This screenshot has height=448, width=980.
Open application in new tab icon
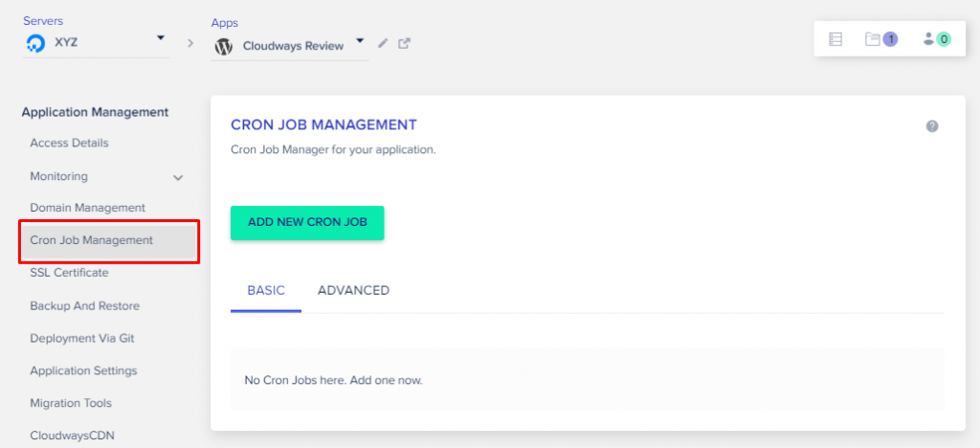click(405, 43)
